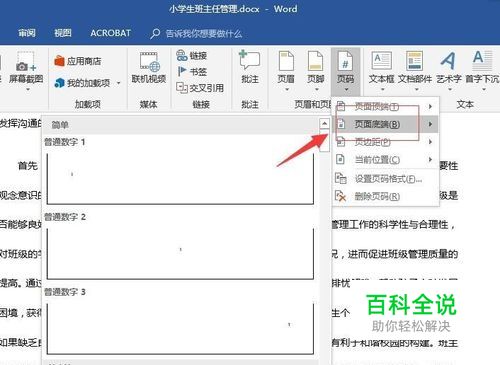The width and height of the screenshot is (500, 365).
Task: Choose 普通数字 3 page number preview
Action: point(180,329)
